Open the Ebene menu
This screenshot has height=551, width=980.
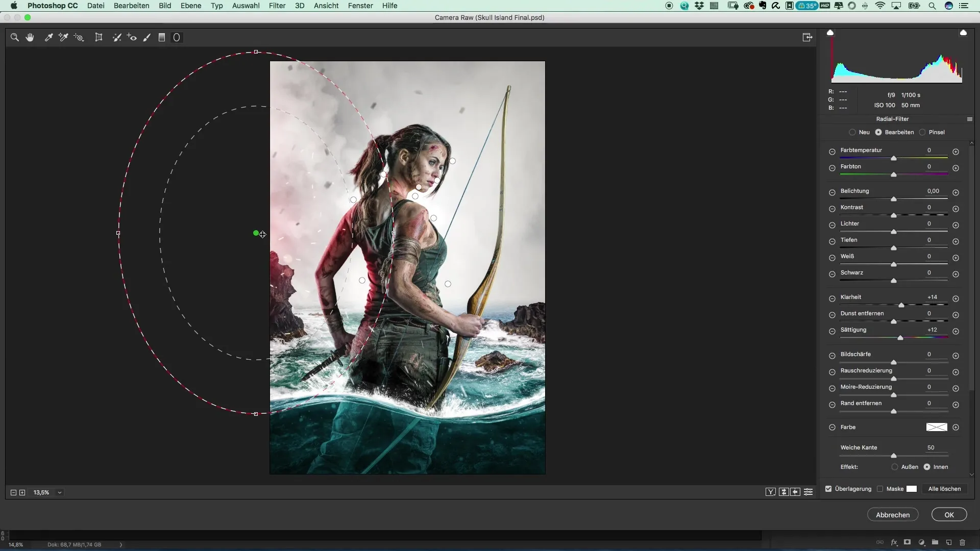(191, 6)
